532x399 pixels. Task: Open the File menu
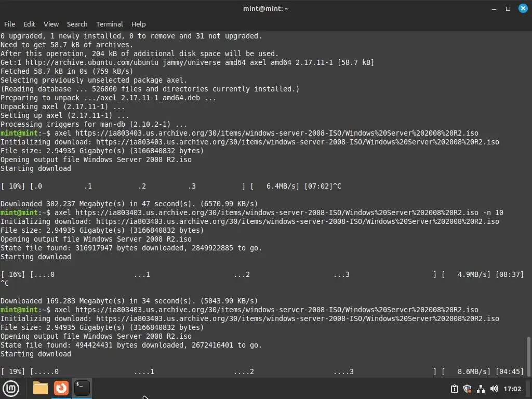click(x=9, y=24)
